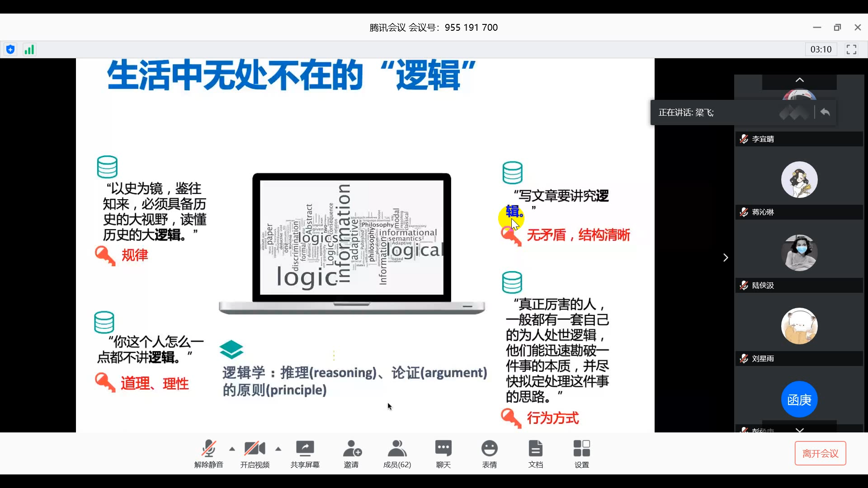
Task: Expand audio options arrow beside microphone
Action: pos(232,449)
